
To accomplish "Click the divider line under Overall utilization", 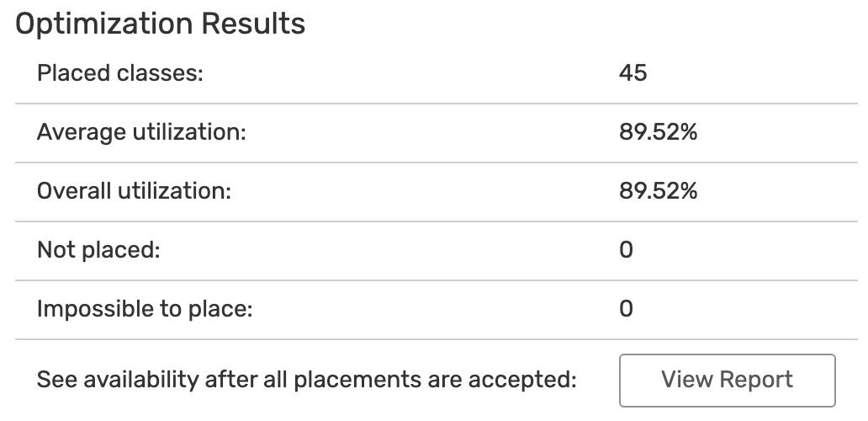I will point(437,221).
